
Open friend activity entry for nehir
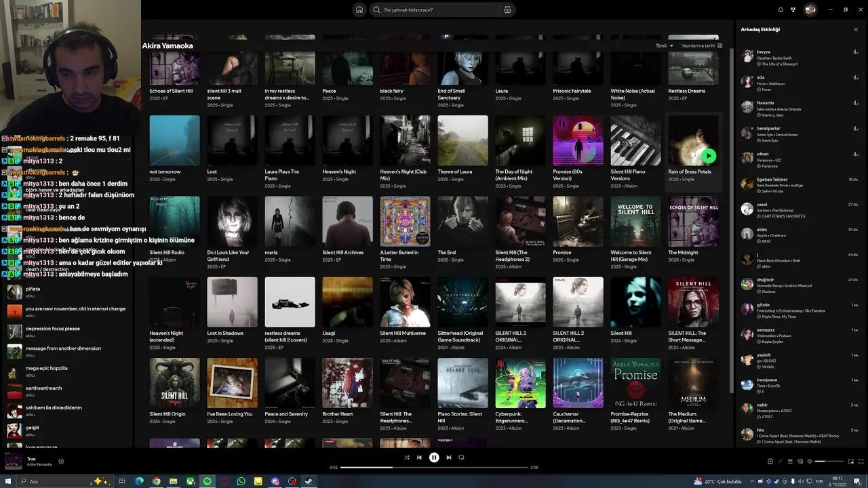point(800,411)
